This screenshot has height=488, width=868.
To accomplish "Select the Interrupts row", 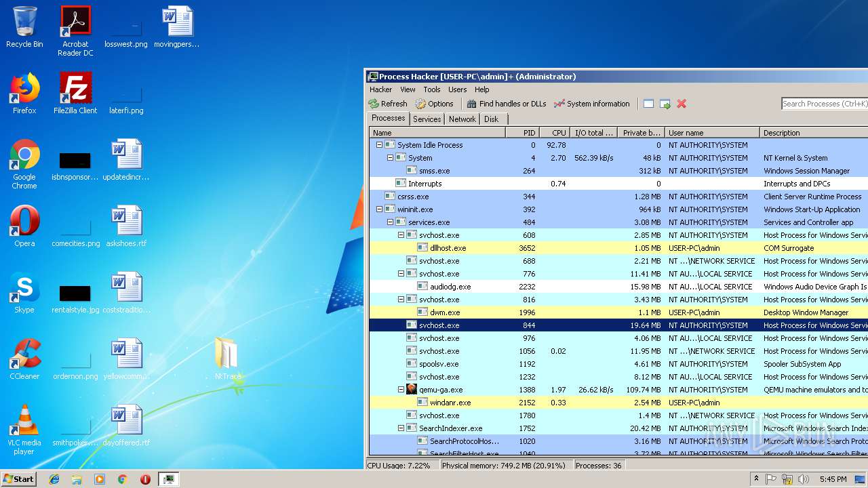I will 618,184.
